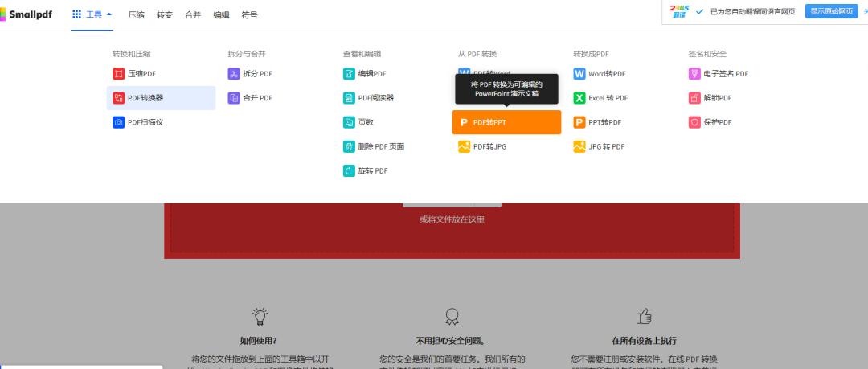Image resolution: width=868 pixels, height=369 pixels.
Task: Click the PDF转JPG image icon
Action: tap(464, 147)
